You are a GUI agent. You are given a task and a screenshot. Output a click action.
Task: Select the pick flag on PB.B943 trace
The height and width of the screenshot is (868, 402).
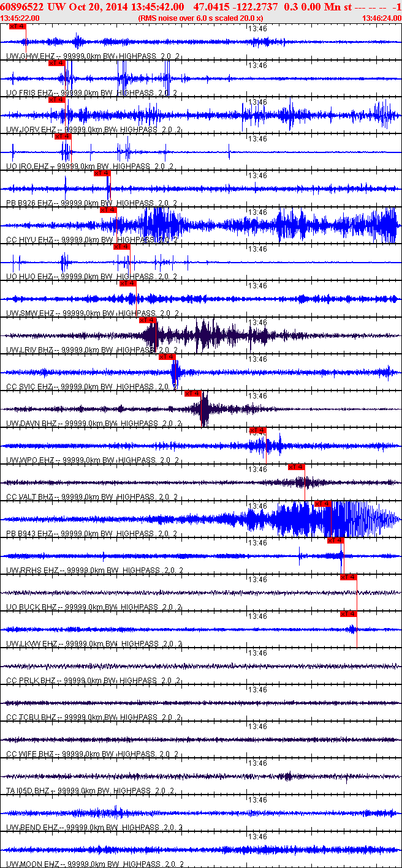323,504
